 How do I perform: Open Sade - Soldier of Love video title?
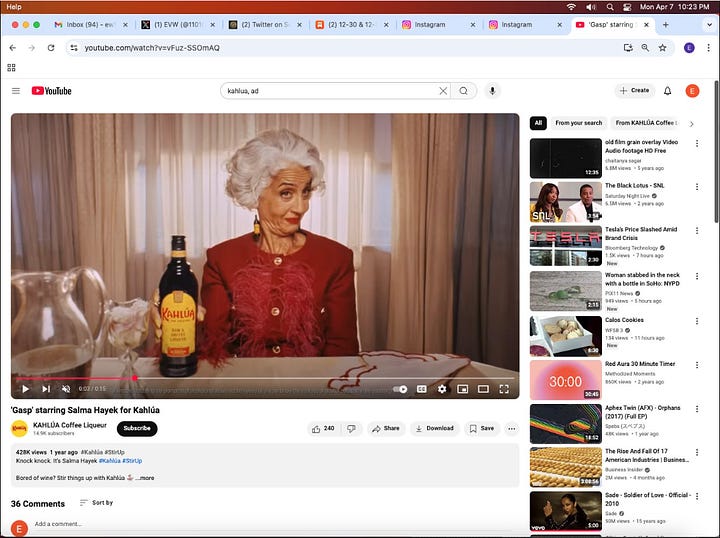pyautogui.click(x=647, y=499)
